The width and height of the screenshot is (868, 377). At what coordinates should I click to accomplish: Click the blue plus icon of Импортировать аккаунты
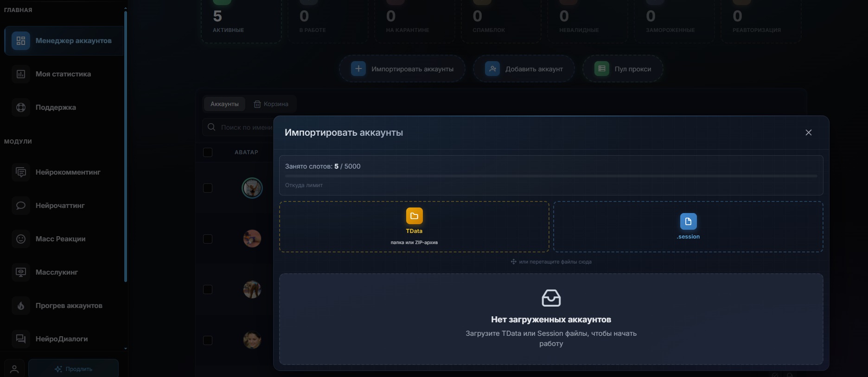click(358, 69)
